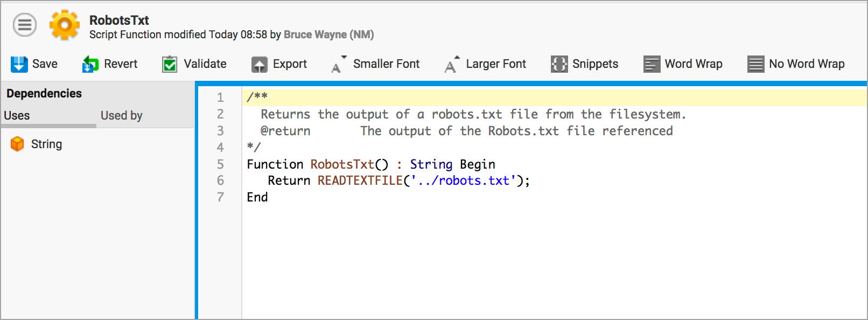Switch to the Used by tab
Viewport: 868px width, 320px height.
click(122, 116)
